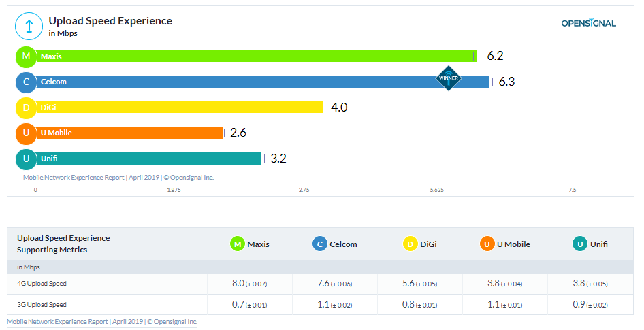The height and width of the screenshot is (330, 644).
Task: Click the Maxis 4G upload value 8.0
Action: pos(238,283)
